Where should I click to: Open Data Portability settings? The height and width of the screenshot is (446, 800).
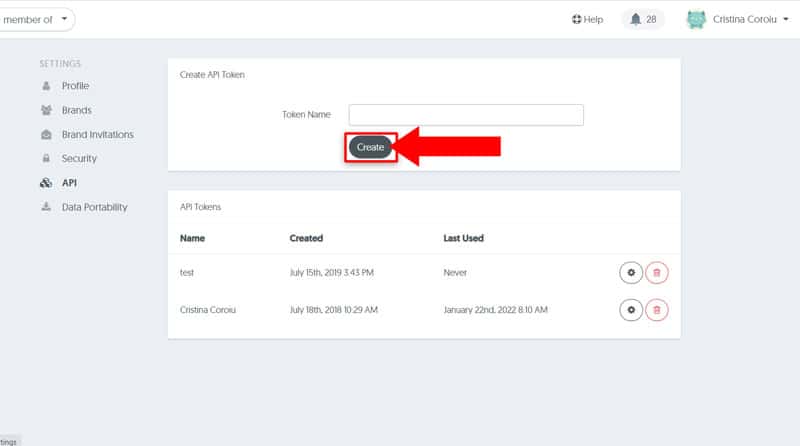(95, 207)
